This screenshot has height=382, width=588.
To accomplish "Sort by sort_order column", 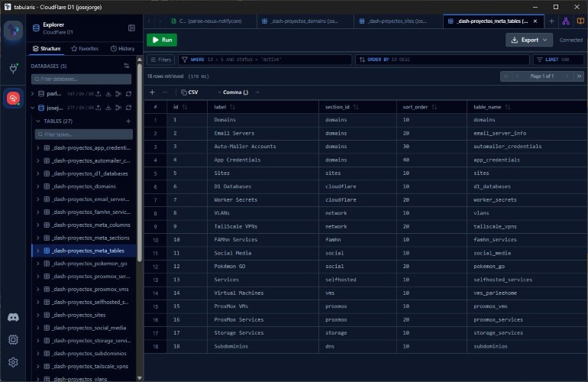I will click(435, 107).
